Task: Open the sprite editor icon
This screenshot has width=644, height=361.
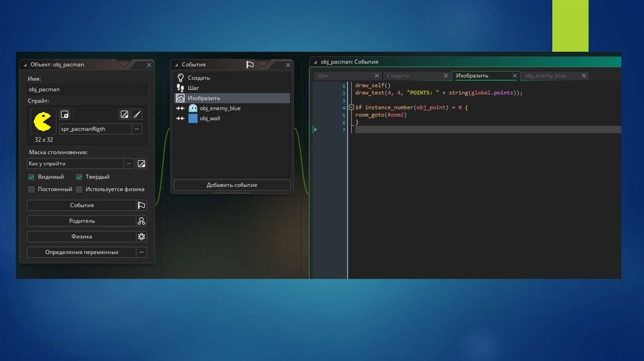Action: (x=124, y=114)
